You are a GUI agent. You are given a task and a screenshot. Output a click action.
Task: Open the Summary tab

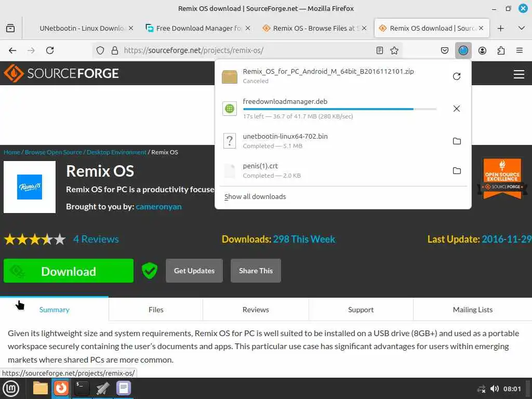point(54,310)
